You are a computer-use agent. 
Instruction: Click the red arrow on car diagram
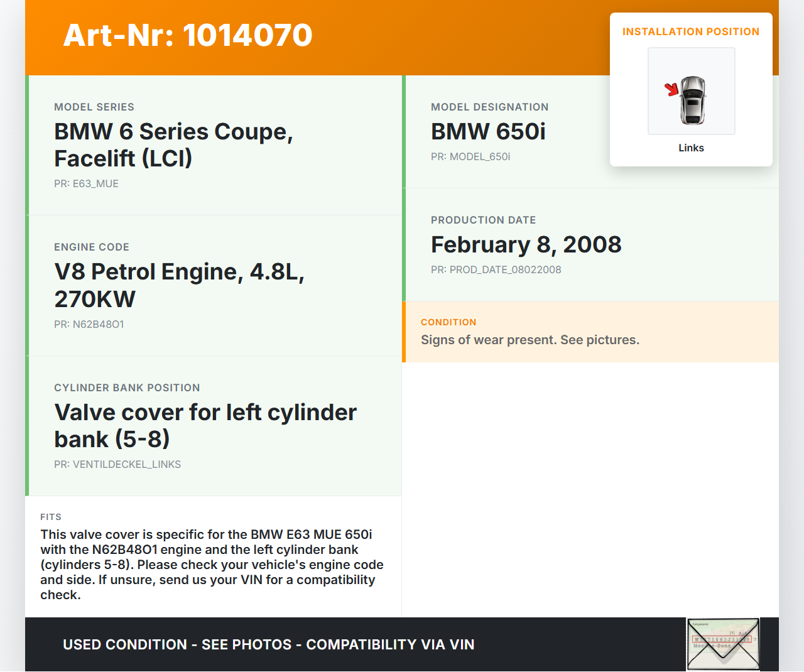(672, 89)
